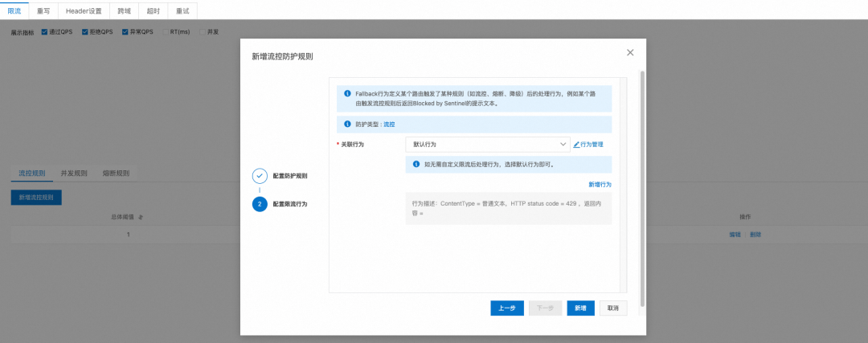The height and width of the screenshot is (343, 868).
Task: Select the 熔断规则 sub-tab
Action: [x=116, y=174]
